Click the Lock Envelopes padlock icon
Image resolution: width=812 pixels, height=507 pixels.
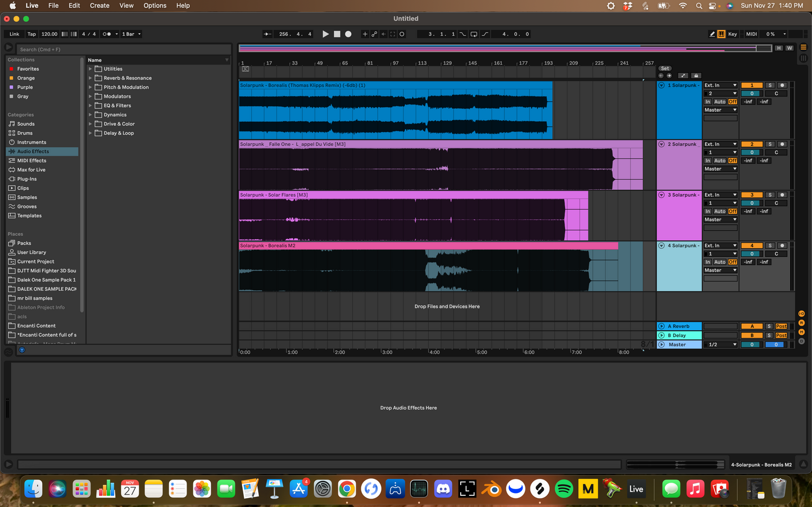tap(696, 76)
